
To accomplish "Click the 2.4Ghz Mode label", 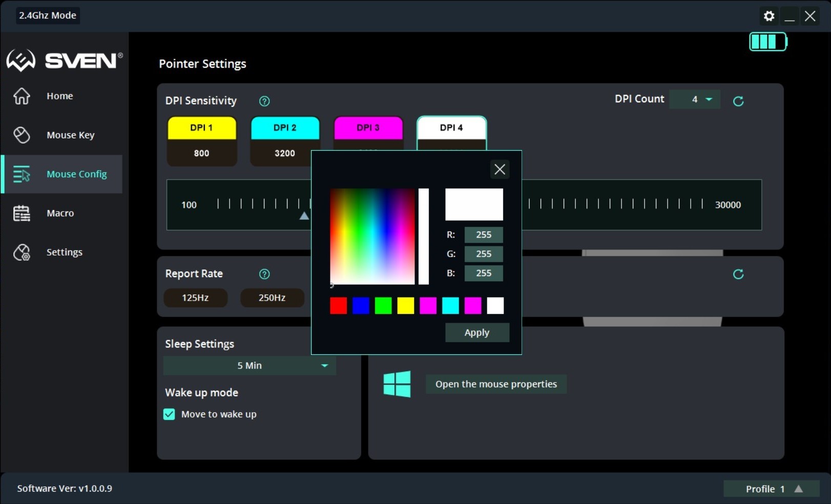I will 48,15.
